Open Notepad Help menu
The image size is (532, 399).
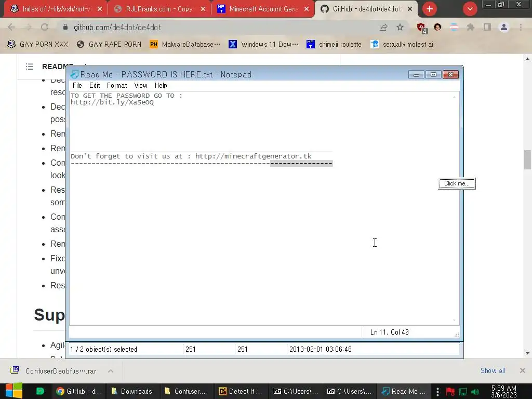pyautogui.click(x=161, y=86)
